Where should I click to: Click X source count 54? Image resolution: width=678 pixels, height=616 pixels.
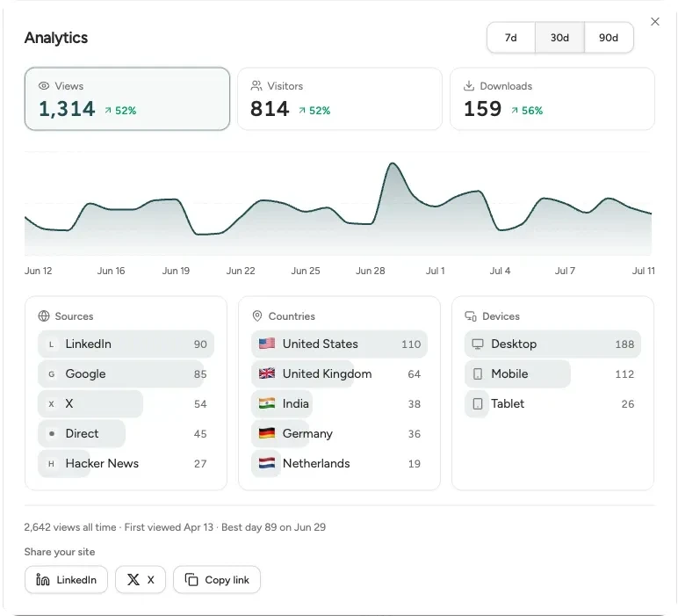point(200,404)
